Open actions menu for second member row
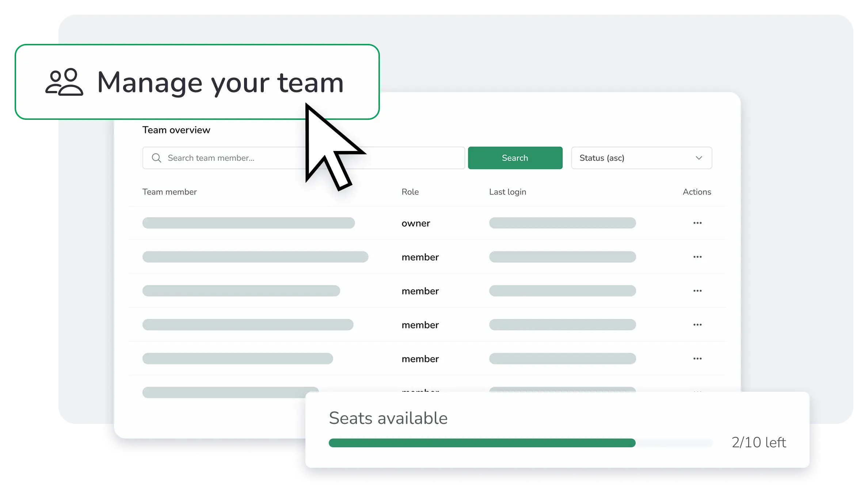Screen dimensions: 868x497 coord(697,291)
